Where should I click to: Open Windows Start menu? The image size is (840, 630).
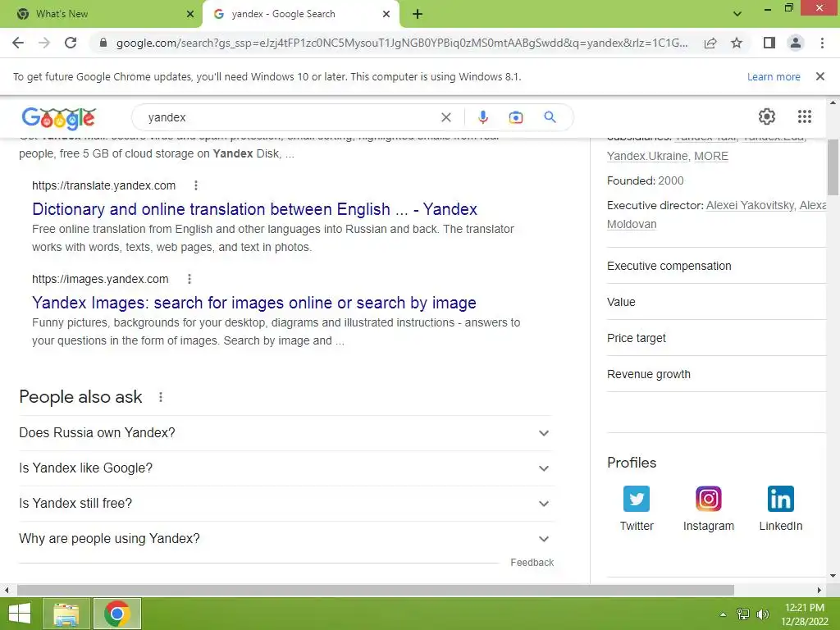click(x=20, y=614)
